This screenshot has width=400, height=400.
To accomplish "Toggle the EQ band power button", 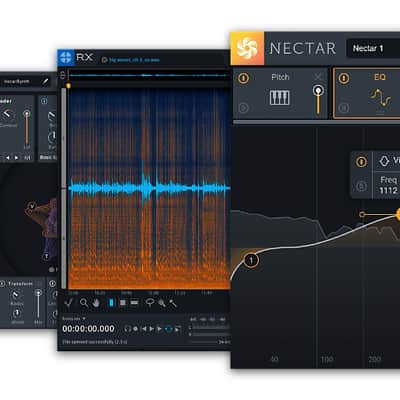I will pyautogui.click(x=361, y=162).
